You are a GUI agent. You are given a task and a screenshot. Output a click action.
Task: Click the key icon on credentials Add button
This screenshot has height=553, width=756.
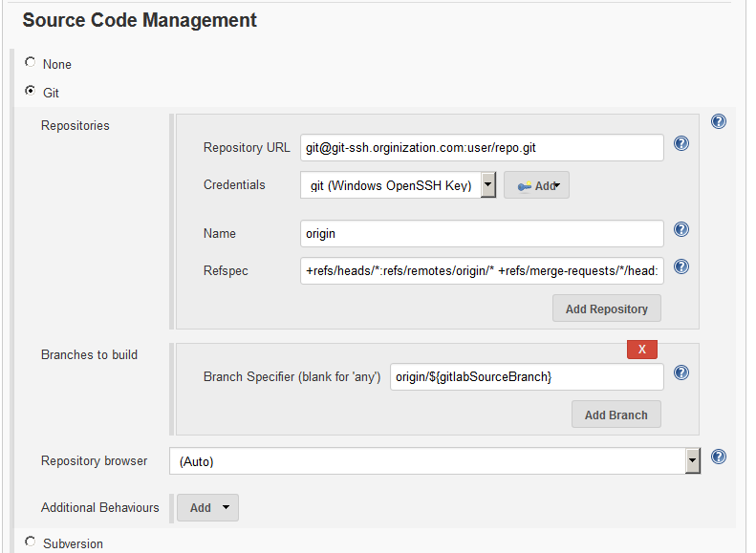coord(524,186)
